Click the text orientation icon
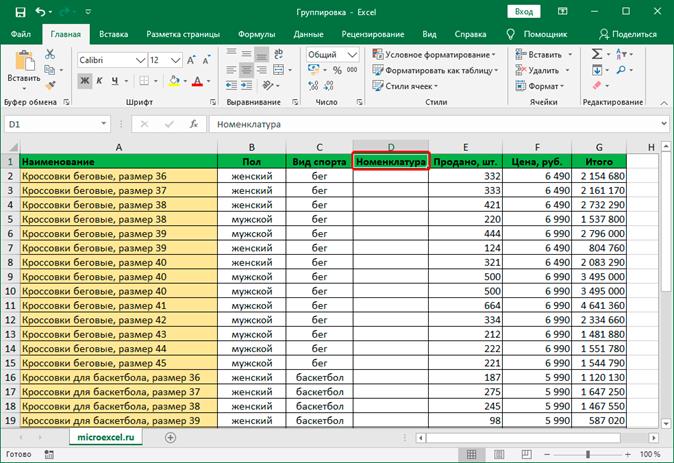Viewport: 674px width, 463px height. [x=268, y=86]
